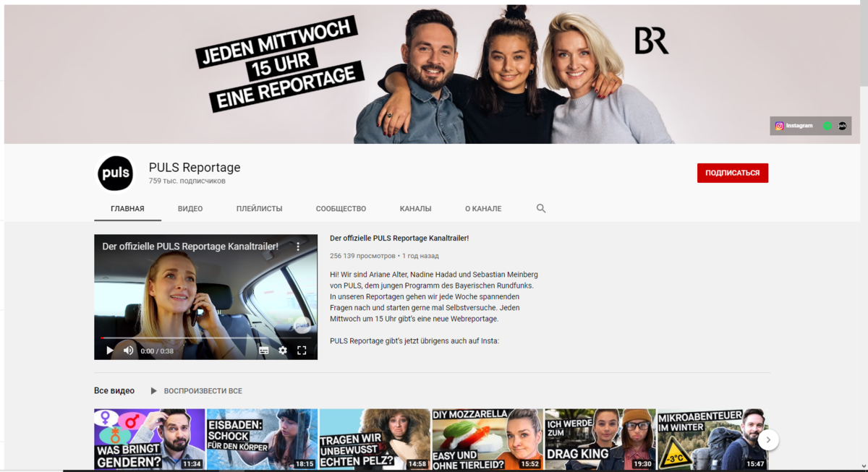Open the О канале tab
The image size is (868, 472).
tap(483, 208)
